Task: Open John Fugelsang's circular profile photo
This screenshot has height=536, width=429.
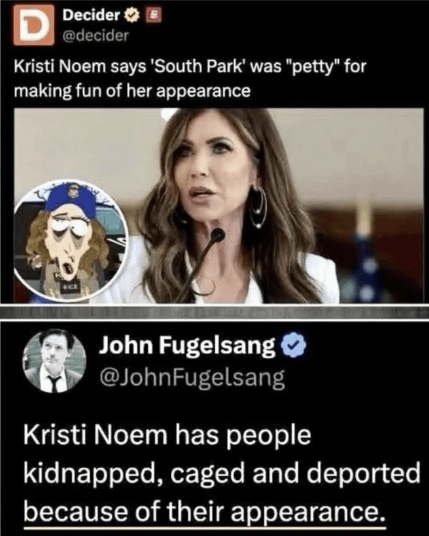Action: [x=54, y=361]
